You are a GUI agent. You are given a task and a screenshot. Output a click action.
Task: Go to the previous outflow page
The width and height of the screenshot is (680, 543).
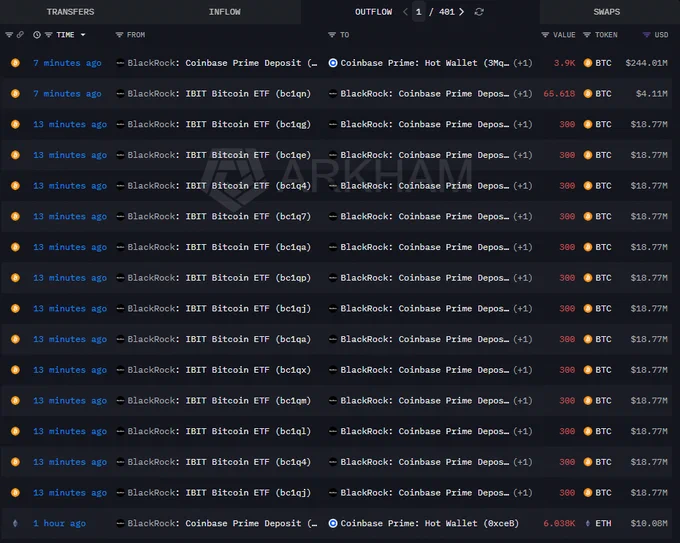click(405, 12)
